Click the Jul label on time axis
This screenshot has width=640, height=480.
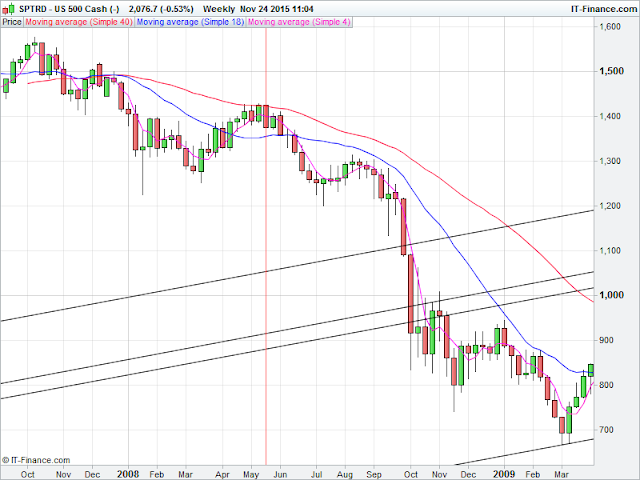[316, 474]
